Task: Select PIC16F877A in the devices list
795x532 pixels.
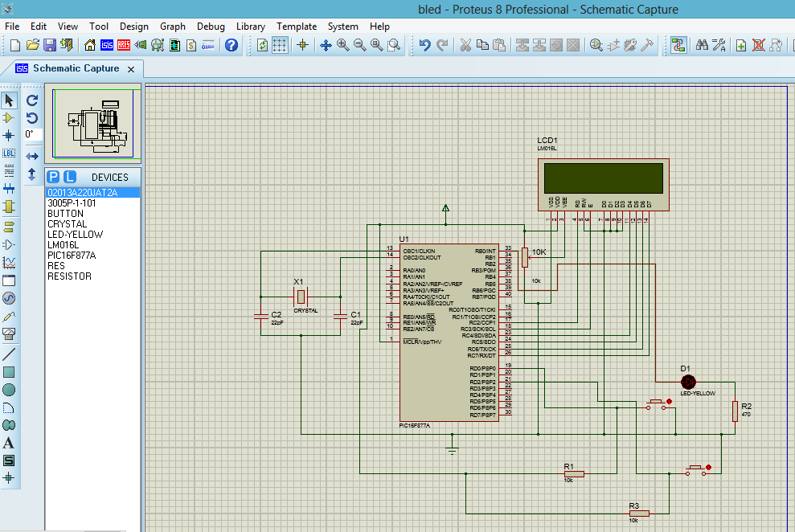Action: (72, 256)
